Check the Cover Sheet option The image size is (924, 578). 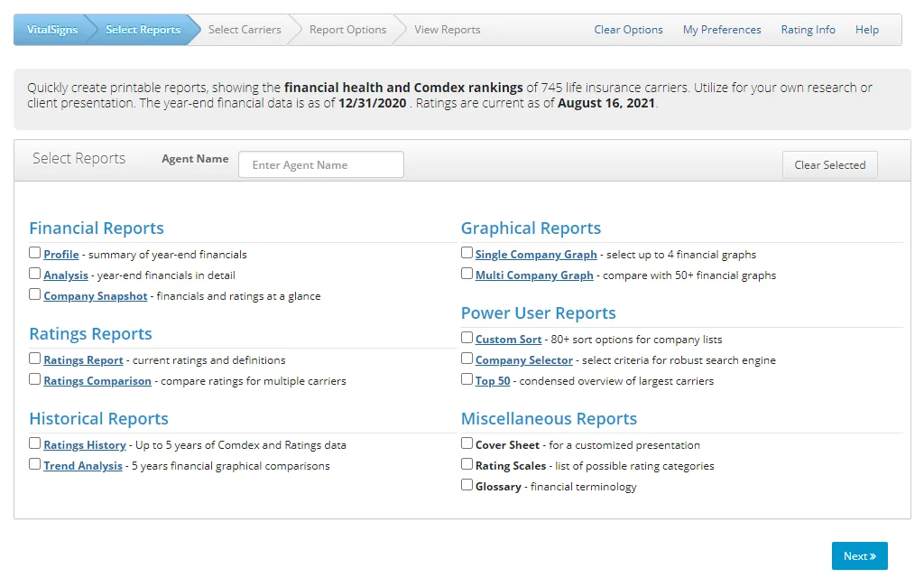(x=467, y=443)
